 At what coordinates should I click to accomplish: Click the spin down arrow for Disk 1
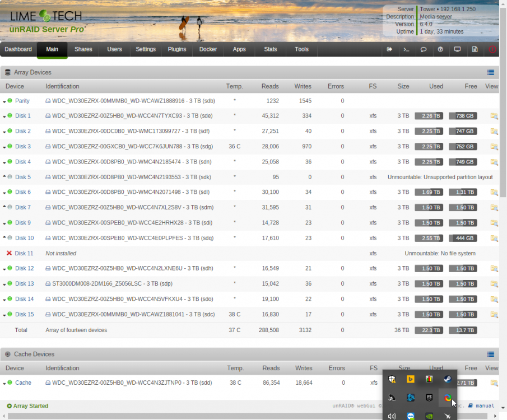[4, 116]
